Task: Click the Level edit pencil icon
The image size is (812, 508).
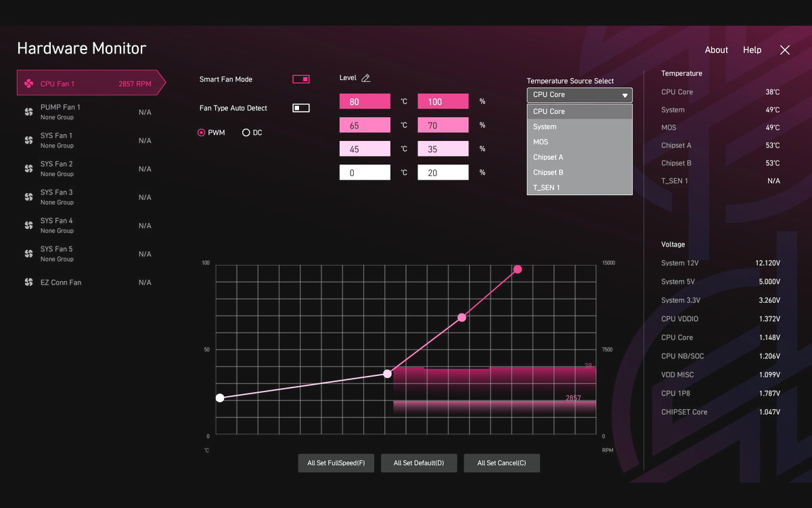Action: (366, 78)
